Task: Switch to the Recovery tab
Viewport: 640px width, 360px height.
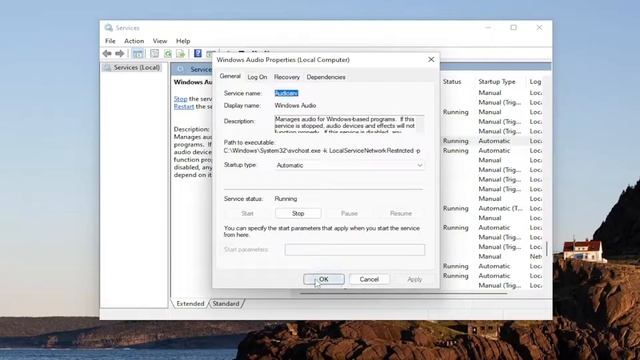Action: (x=287, y=77)
